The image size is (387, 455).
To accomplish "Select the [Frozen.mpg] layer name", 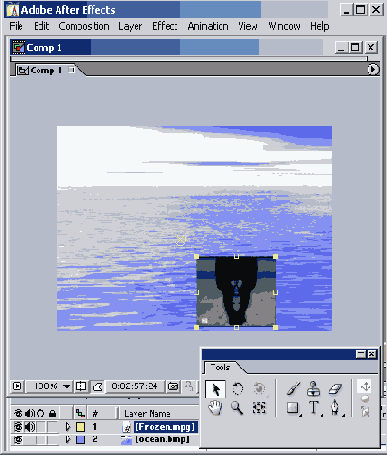I will coord(165,427).
